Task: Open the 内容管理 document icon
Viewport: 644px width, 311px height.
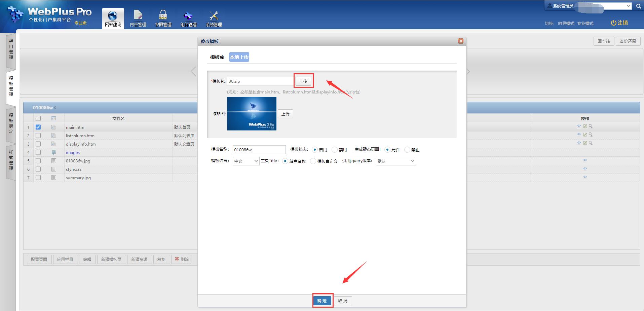Action: point(138,15)
